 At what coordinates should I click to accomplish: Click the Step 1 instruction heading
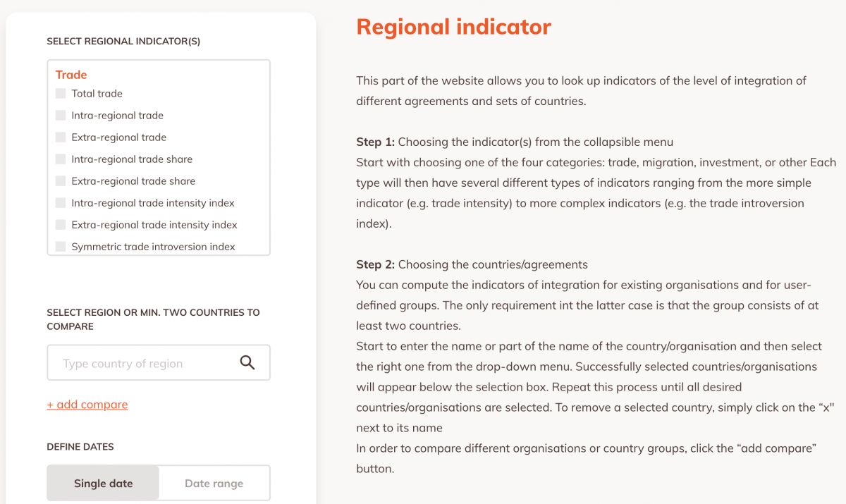pyautogui.click(x=376, y=142)
